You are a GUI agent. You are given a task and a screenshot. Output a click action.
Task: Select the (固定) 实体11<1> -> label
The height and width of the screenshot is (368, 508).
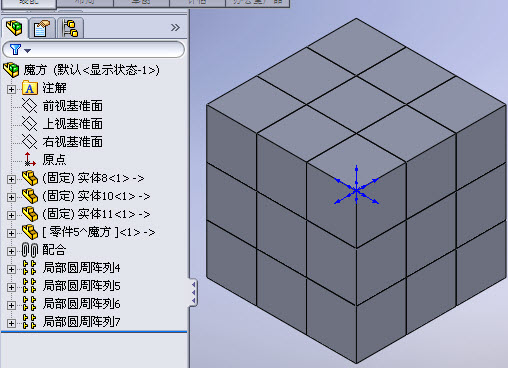tap(96, 214)
